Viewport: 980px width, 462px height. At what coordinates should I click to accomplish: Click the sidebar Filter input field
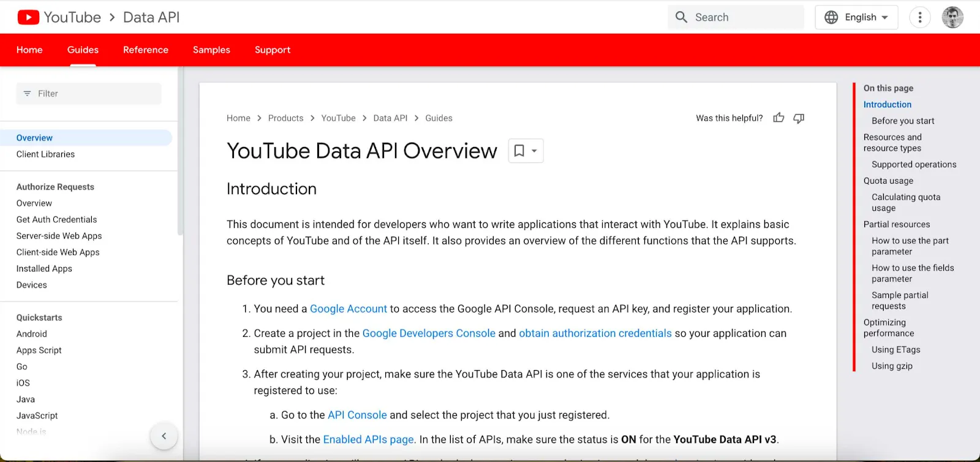click(89, 94)
